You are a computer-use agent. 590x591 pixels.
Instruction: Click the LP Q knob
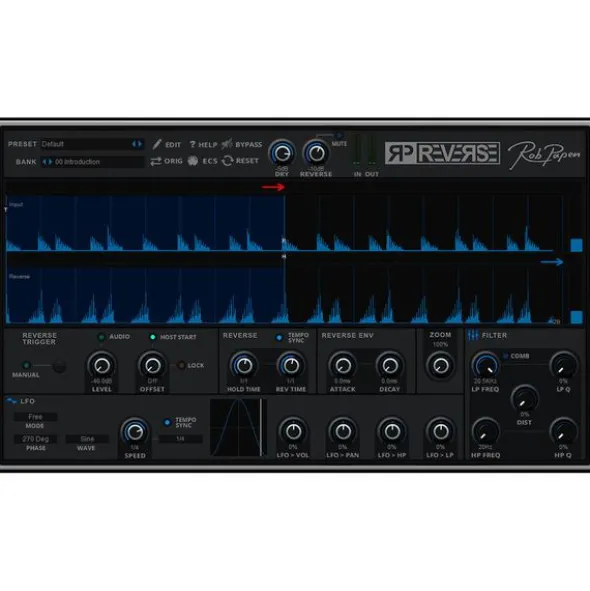tap(563, 366)
